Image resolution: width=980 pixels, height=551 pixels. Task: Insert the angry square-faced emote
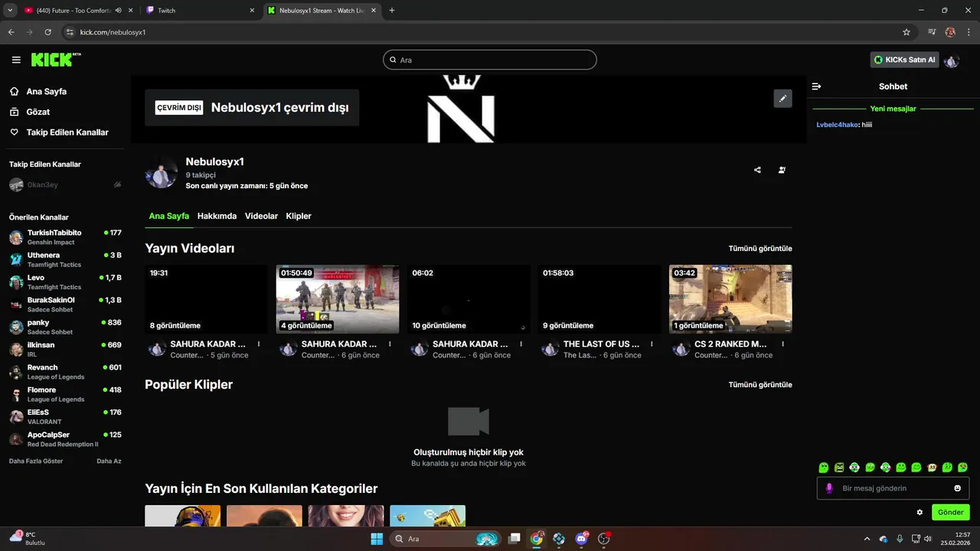839,467
